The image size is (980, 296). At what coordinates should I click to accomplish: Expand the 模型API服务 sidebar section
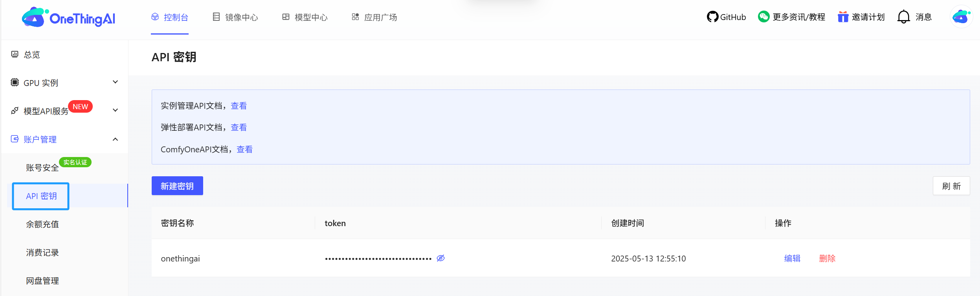[115, 110]
